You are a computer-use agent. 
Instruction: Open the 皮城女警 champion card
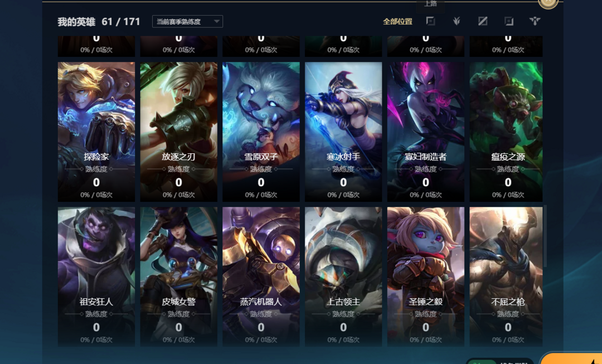click(178, 277)
